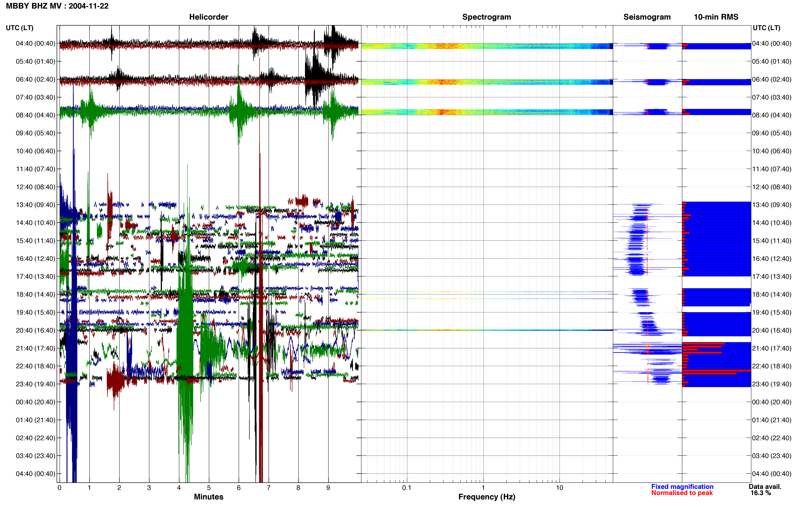The height and width of the screenshot is (508, 812).
Task: Click left axis label 11:40 (07:40)
Action: point(36,169)
